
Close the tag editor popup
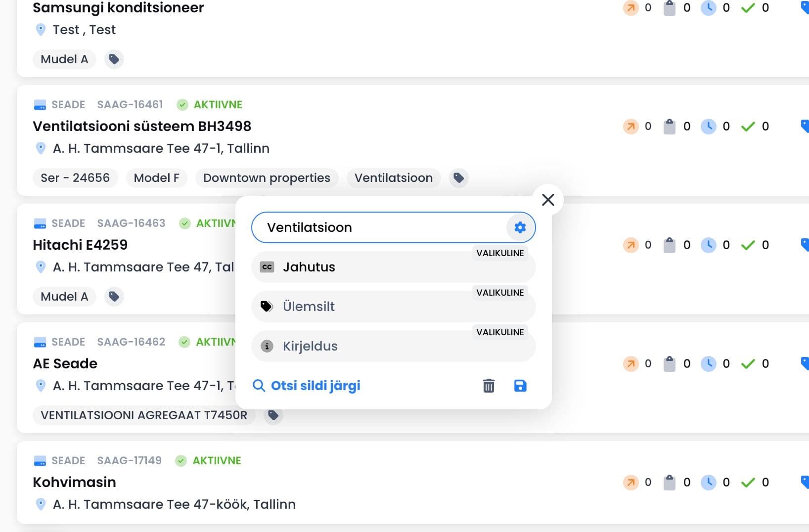pyautogui.click(x=548, y=200)
